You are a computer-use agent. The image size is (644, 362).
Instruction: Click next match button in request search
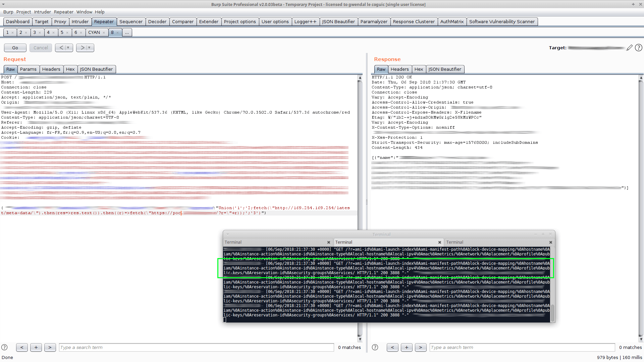[x=50, y=347]
